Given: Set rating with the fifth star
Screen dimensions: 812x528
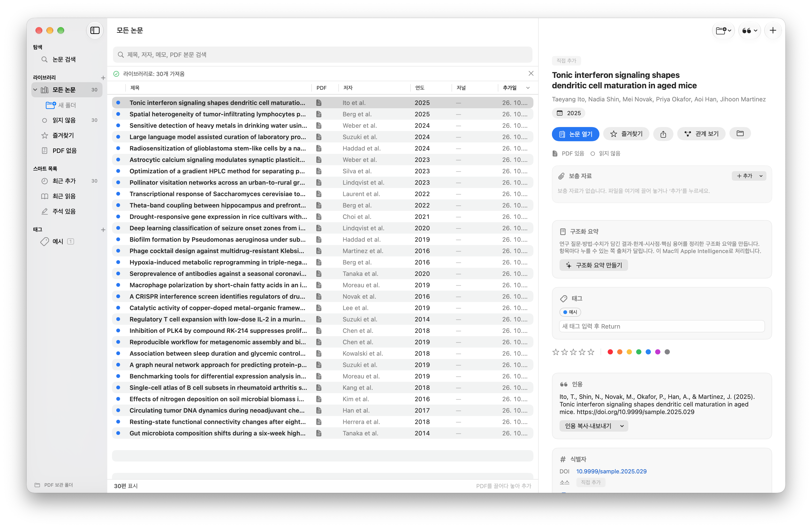Looking at the screenshot, I should tap(591, 352).
